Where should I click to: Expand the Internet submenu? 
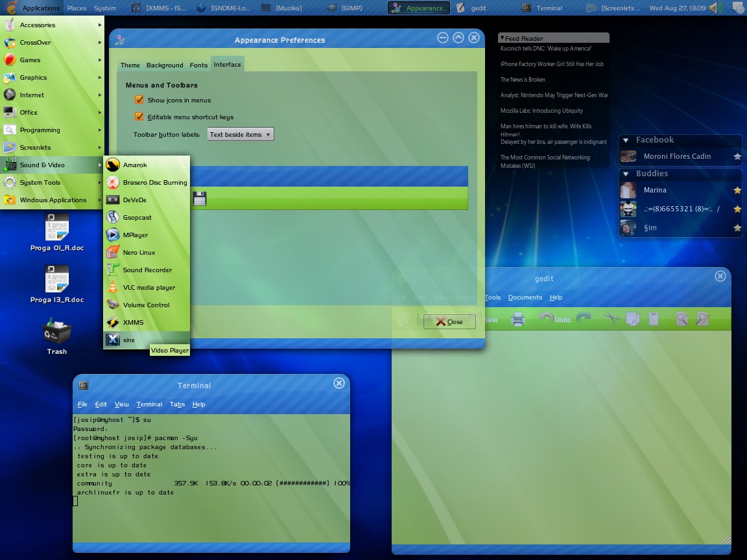click(51, 95)
